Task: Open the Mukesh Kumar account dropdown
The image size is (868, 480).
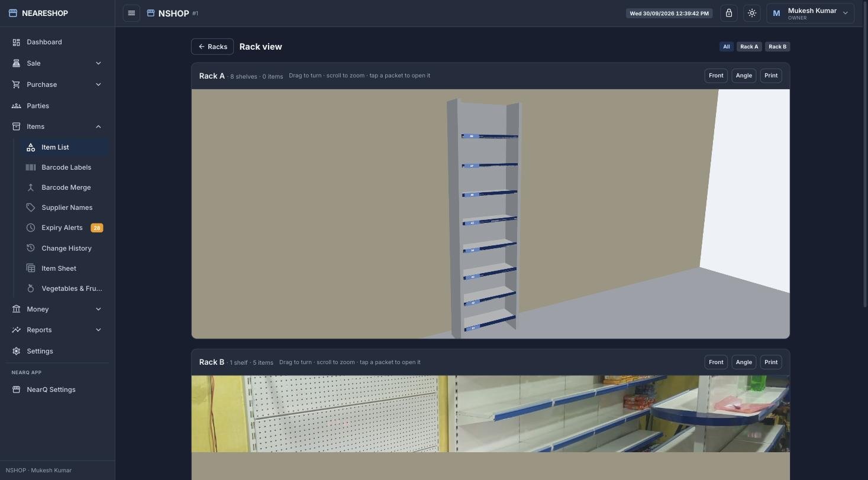Action: click(x=811, y=13)
